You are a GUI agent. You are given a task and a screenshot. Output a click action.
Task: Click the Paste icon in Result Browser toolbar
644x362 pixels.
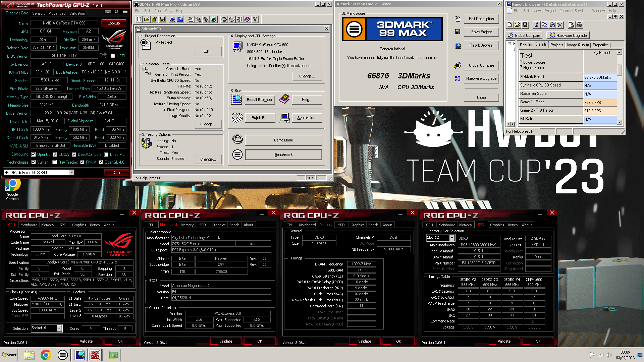point(552,25)
